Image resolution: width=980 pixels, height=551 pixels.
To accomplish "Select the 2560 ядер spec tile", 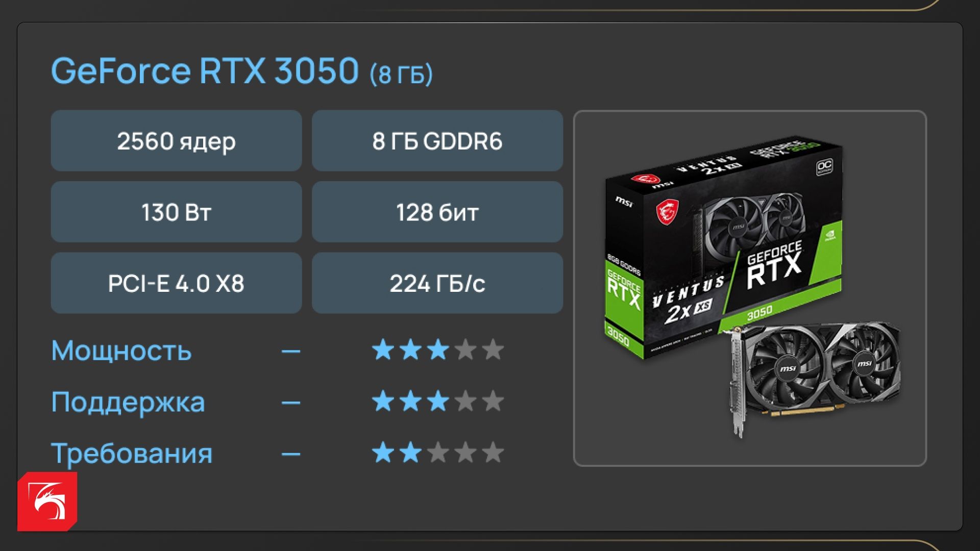I will tap(176, 141).
